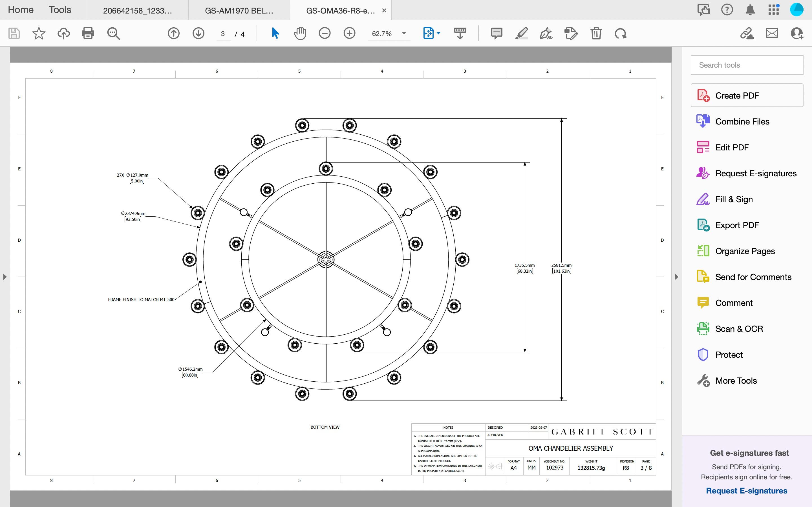Viewport: 812px width, 507px height.
Task: Open the 62.7% zoom level dropdown
Action: (404, 33)
